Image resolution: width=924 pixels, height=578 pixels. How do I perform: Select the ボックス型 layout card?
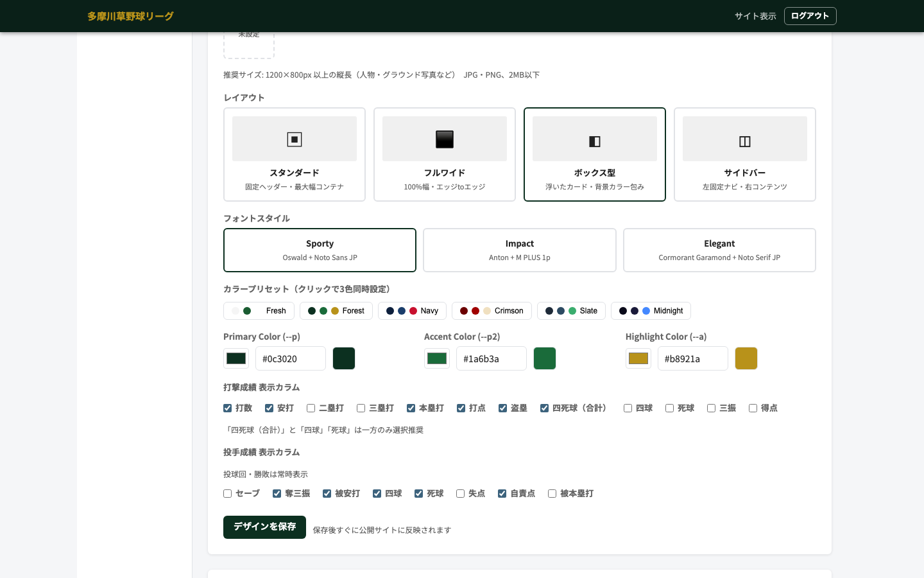[595, 154]
